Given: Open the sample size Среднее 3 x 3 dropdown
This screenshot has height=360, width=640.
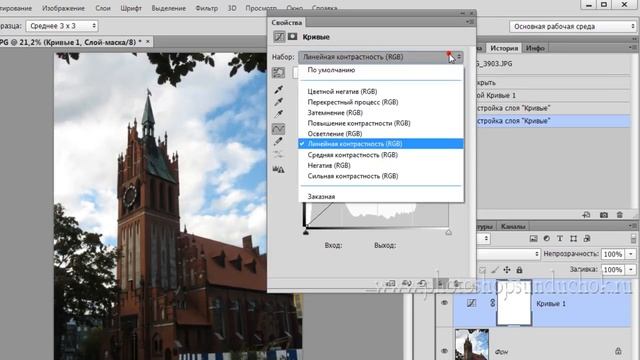Looking at the screenshot, I should 62,26.
